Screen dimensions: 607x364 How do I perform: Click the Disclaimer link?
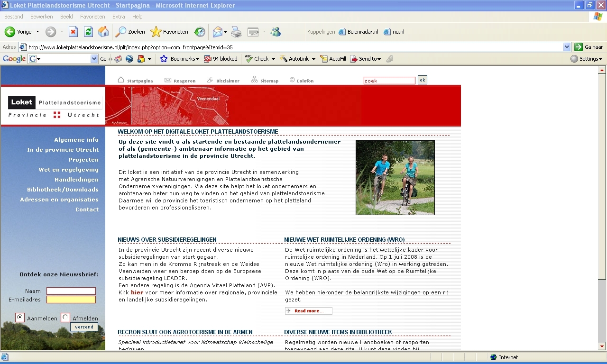click(223, 81)
